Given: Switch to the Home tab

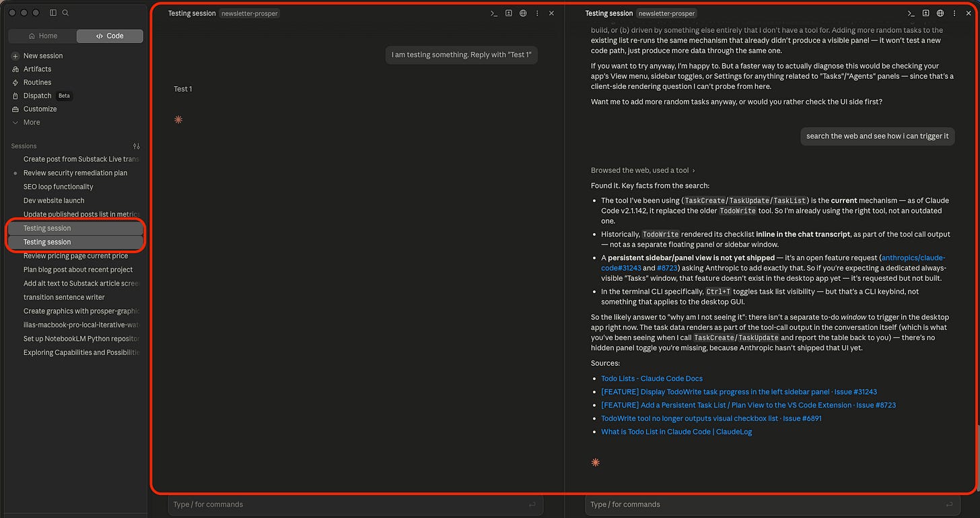Looking at the screenshot, I should pos(42,36).
